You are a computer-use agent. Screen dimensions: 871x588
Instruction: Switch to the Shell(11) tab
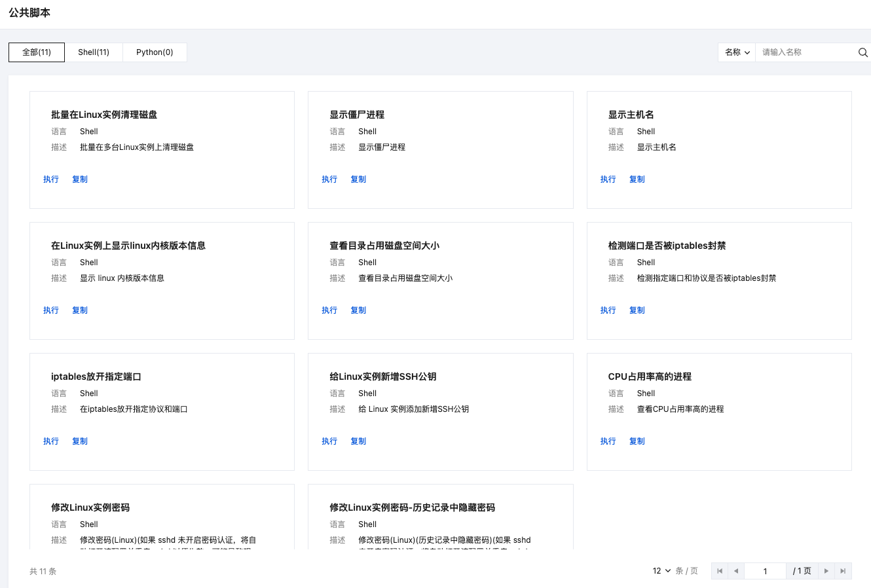[94, 52]
